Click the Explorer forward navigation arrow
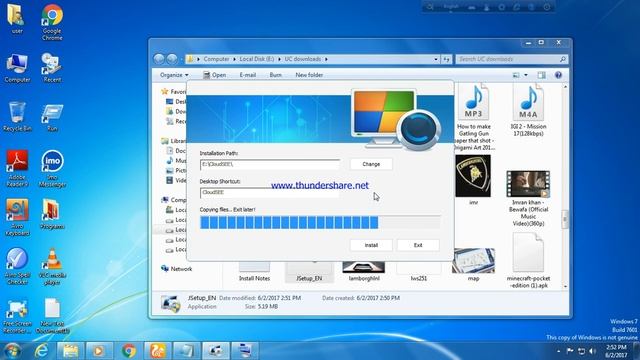Viewport: 640px width, 360px height. (172, 59)
